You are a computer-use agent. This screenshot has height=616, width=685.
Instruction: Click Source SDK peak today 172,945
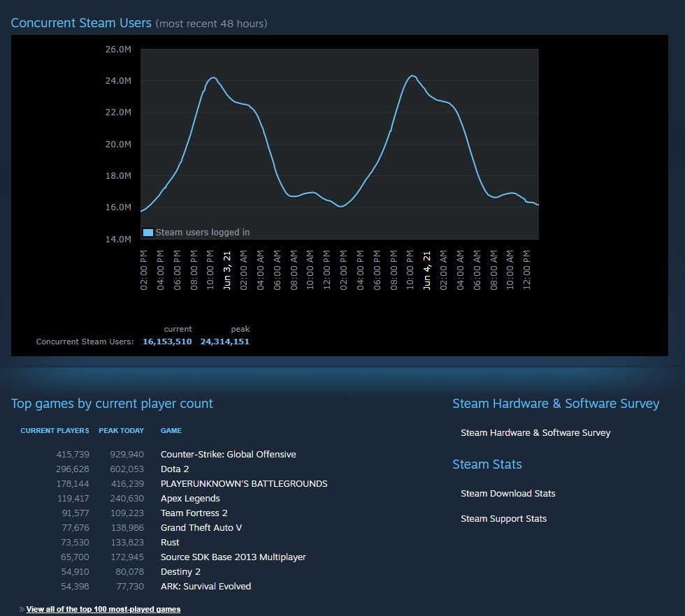pyautogui.click(x=127, y=557)
